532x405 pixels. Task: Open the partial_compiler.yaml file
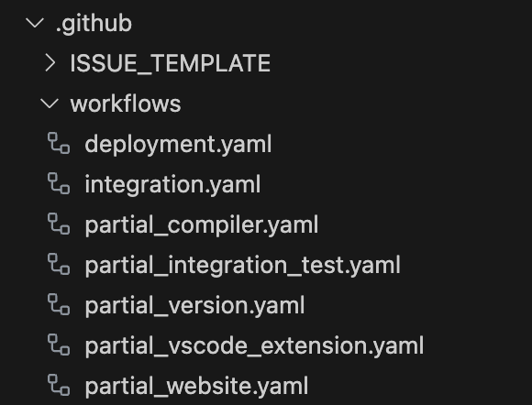pos(202,225)
